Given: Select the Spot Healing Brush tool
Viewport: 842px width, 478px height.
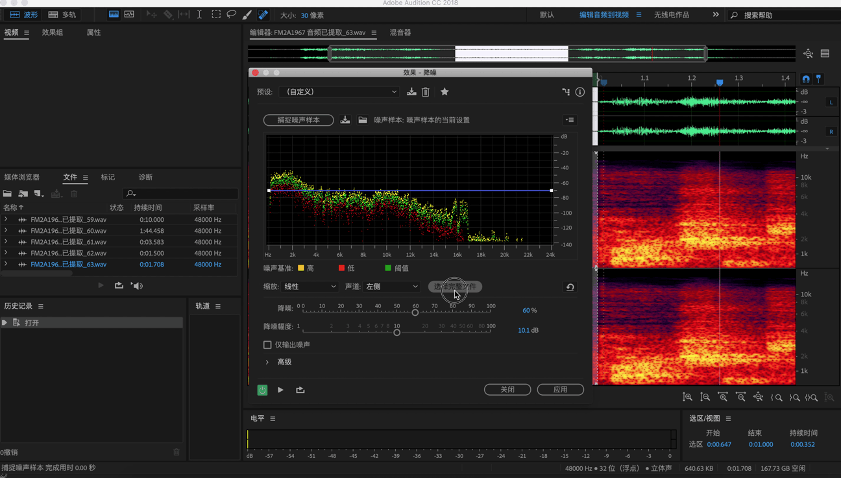Looking at the screenshot, I should 262,15.
